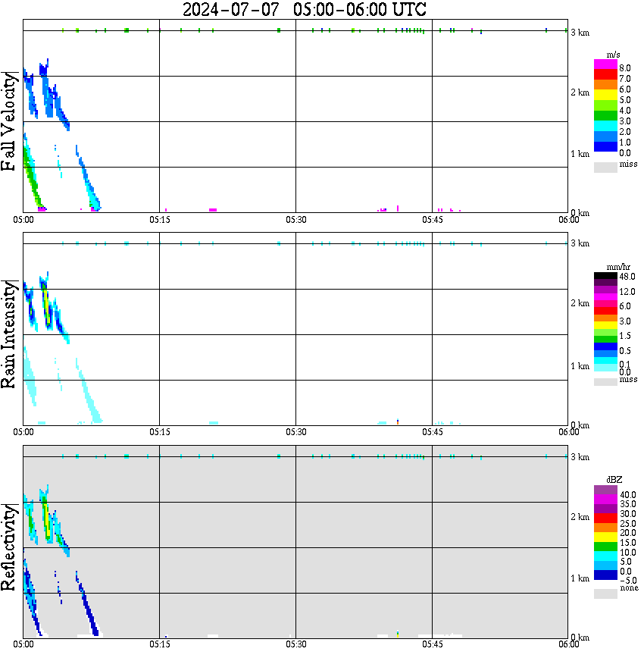
Task: Click the plot title showing 2024-07-07 05:00-06:00 UTC
Action: tap(305, 10)
